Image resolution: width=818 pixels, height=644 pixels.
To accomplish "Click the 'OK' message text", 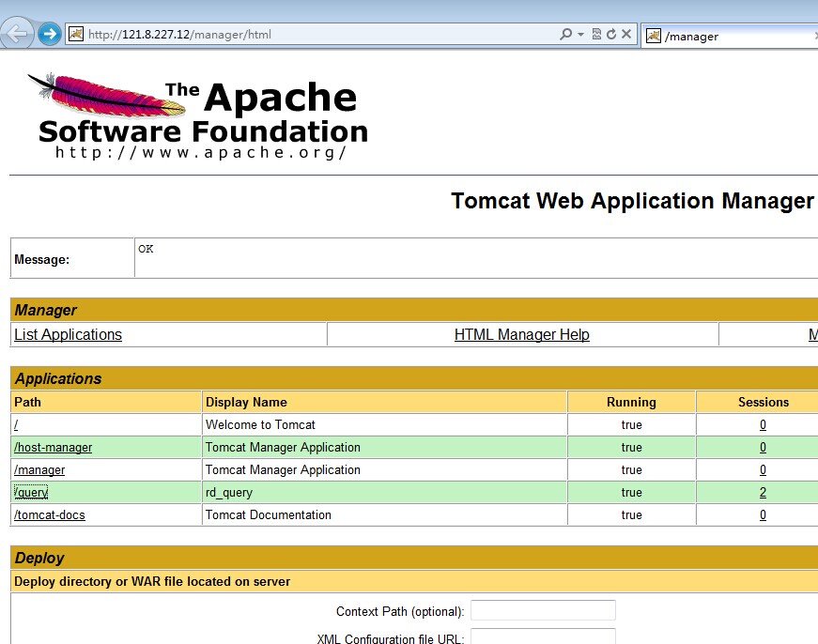I will 146,249.
